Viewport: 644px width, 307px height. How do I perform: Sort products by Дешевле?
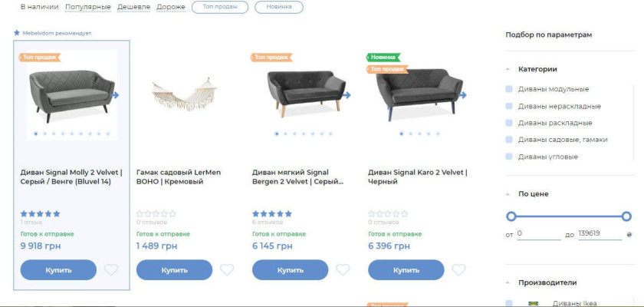click(x=132, y=7)
